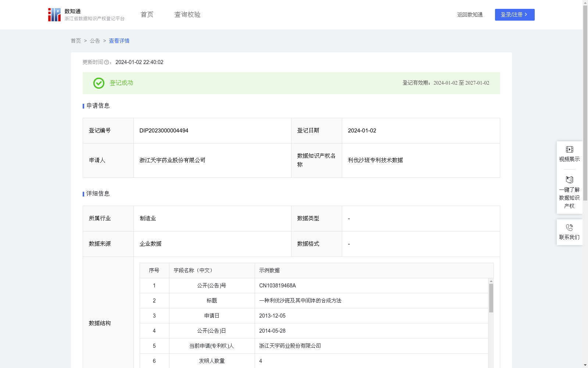
Task: Click the 字段名称（中文） column header
Action: pyautogui.click(x=212, y=270)
